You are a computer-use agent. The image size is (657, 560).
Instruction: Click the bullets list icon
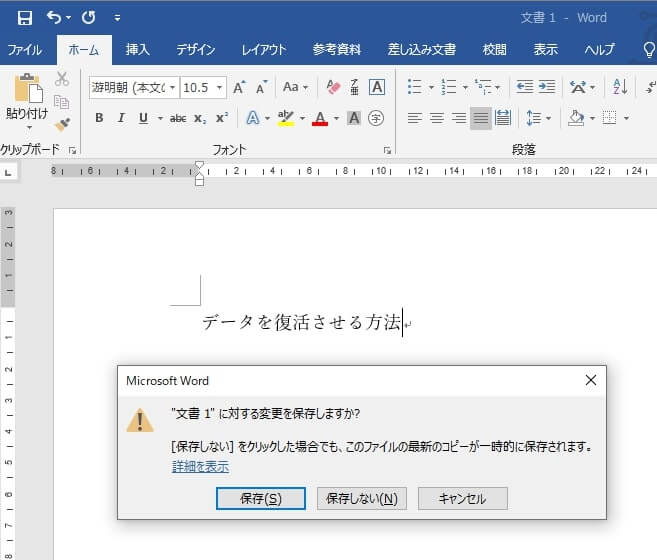pyautogui.click(x=414, y=87)
